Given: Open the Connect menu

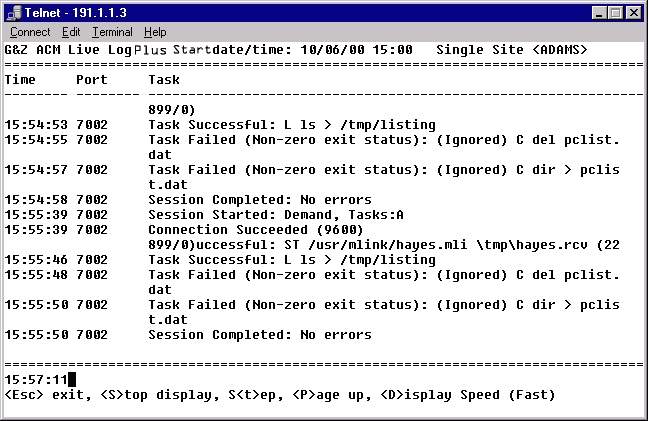Looking at the screenshot, I should [29, 32].
